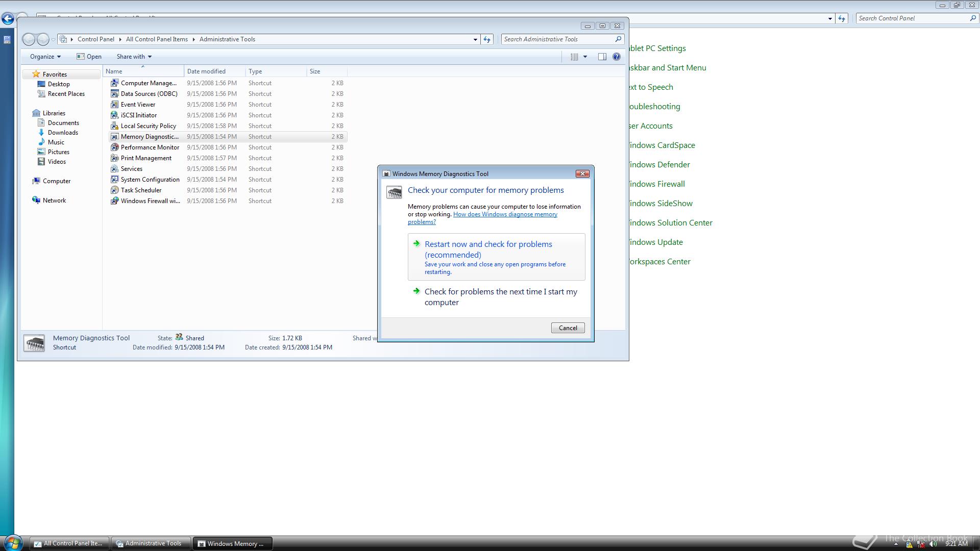Click the volume speaker tray icon
Image resolution: width=980 pixels, height=551 pixels.
click(x=934, y=544)
